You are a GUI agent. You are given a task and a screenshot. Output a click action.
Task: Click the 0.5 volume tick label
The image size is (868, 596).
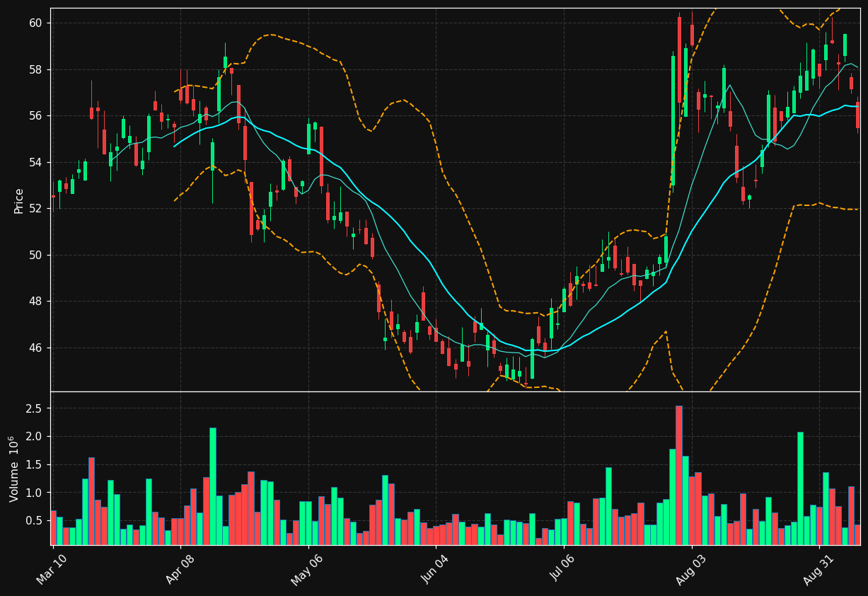pyautogui.click(x=35, y=520)
